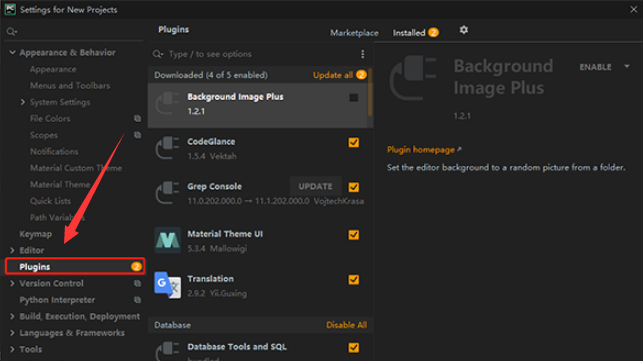Expand the Tools section

pyautogui.click(x=12, y=349)
